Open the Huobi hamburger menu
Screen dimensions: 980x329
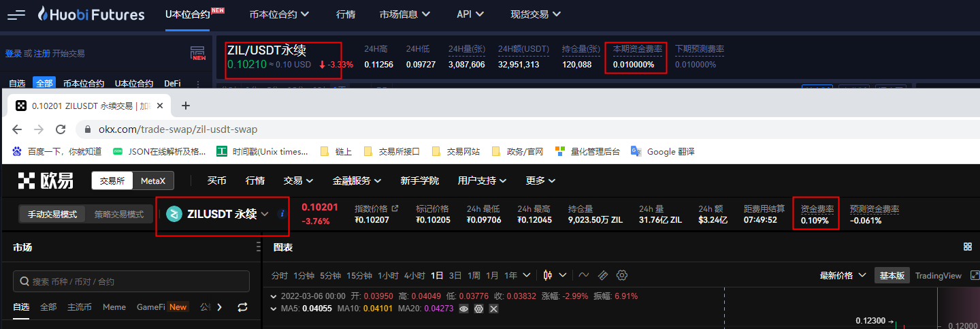click(x=16, y=14)
